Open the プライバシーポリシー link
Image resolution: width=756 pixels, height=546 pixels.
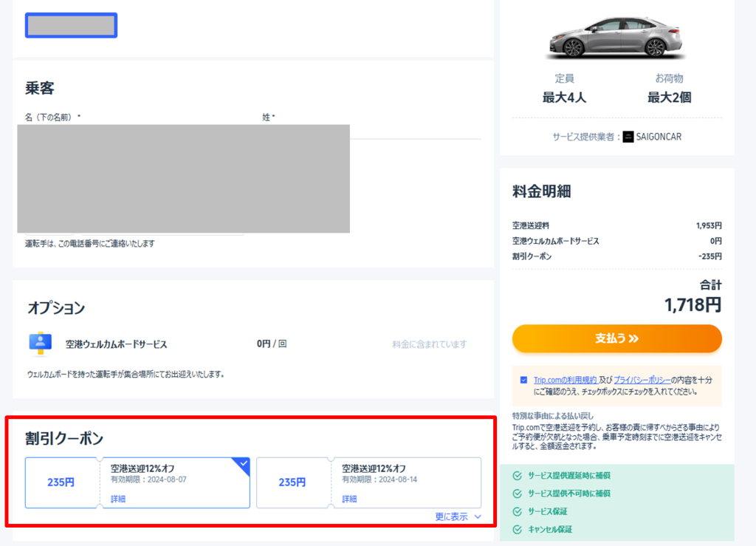click(x=642, y=380)
